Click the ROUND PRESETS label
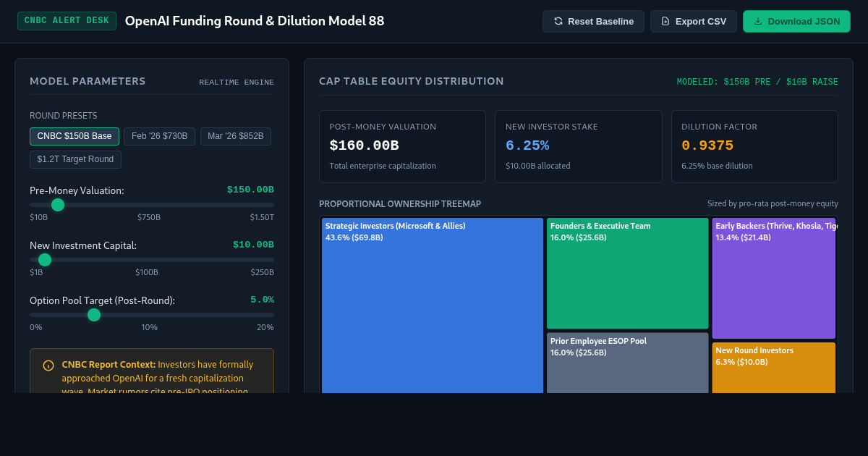The width and height of the screenshot is (868, 456). 64,116
